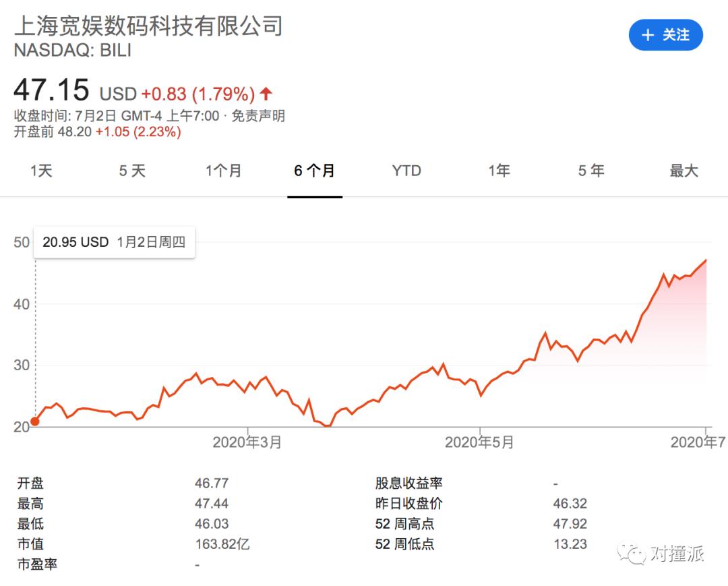
Task: Open the 免责声明 disclaimer link
Action: (x=258, y=116)
